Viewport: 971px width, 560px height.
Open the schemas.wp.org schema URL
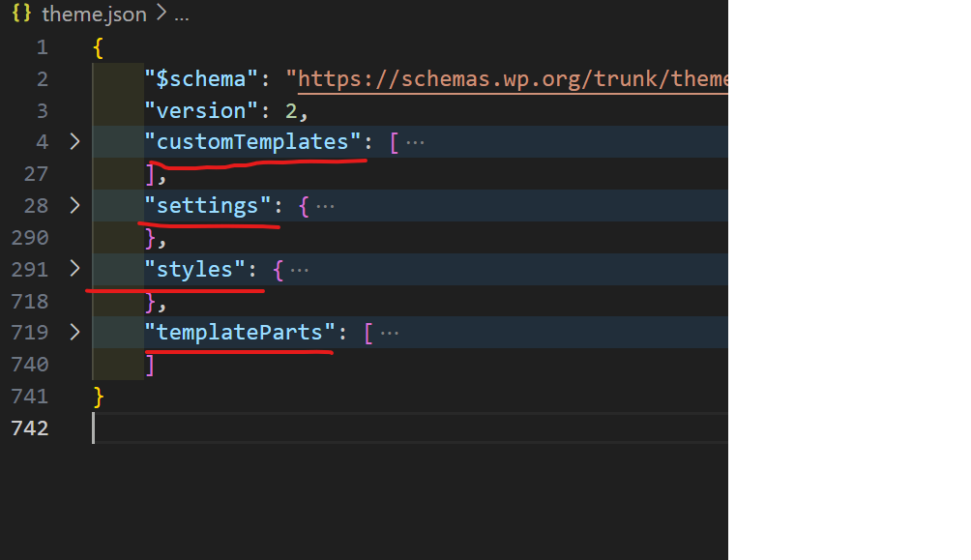tap(513, 79)
